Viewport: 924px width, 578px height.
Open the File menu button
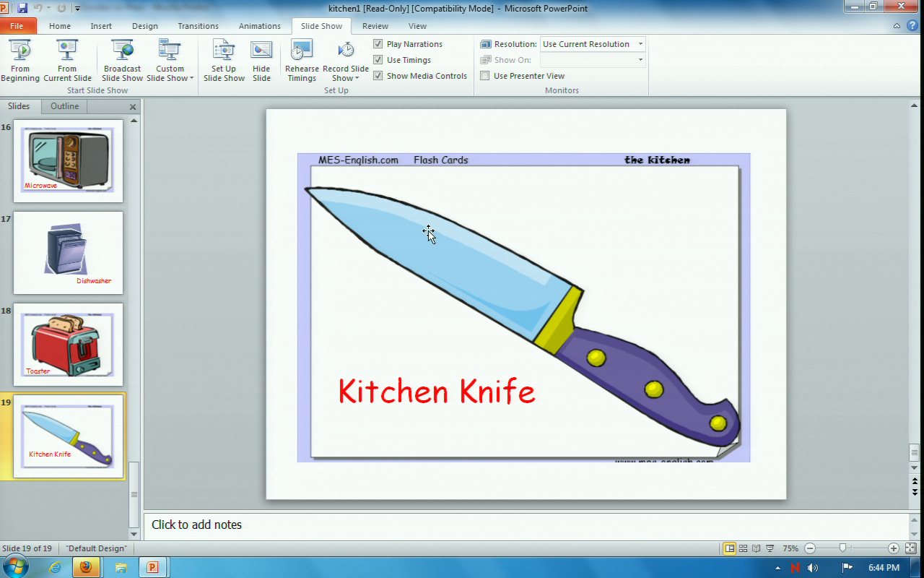coord(17,26)
